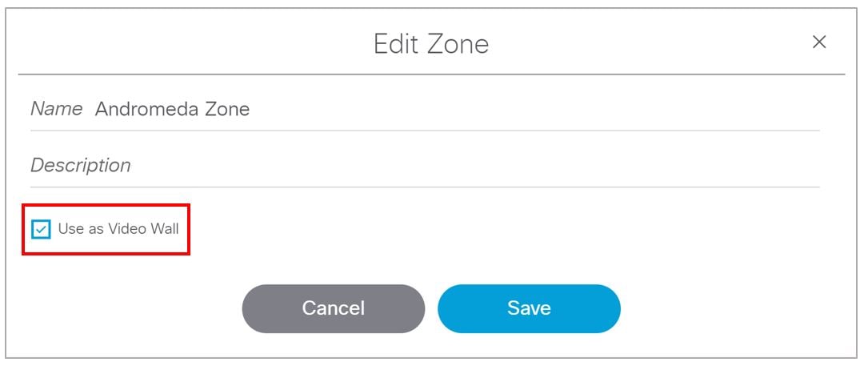The image size is (868, 370).
Task: Click the Use as Video Wall label
Action: tap(118, 229)
